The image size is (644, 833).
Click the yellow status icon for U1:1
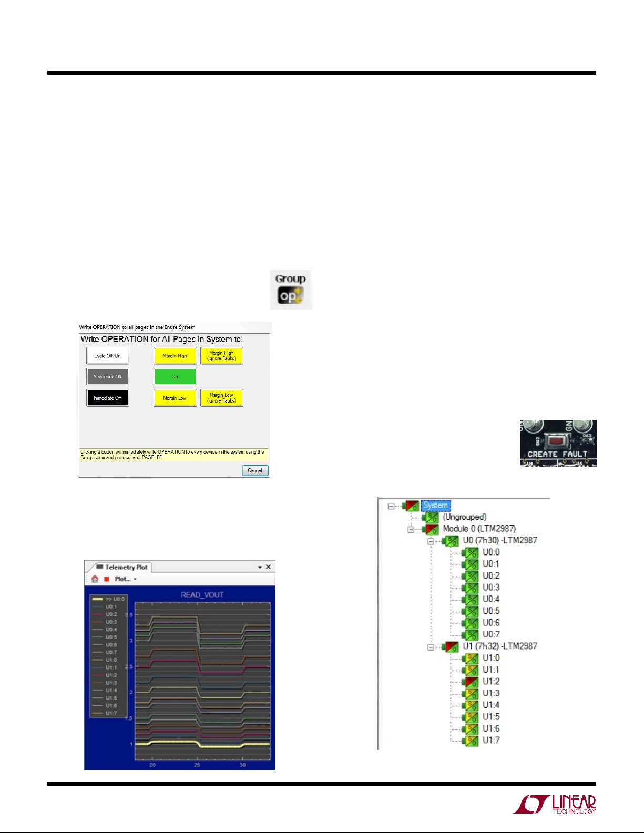pyautogui.click(x=471, y=670)
